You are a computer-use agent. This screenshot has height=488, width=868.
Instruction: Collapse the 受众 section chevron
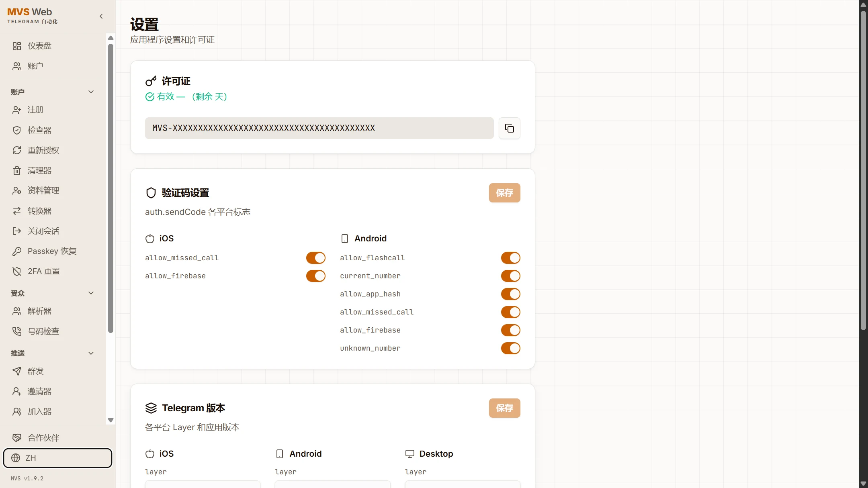tap(91, 293)
